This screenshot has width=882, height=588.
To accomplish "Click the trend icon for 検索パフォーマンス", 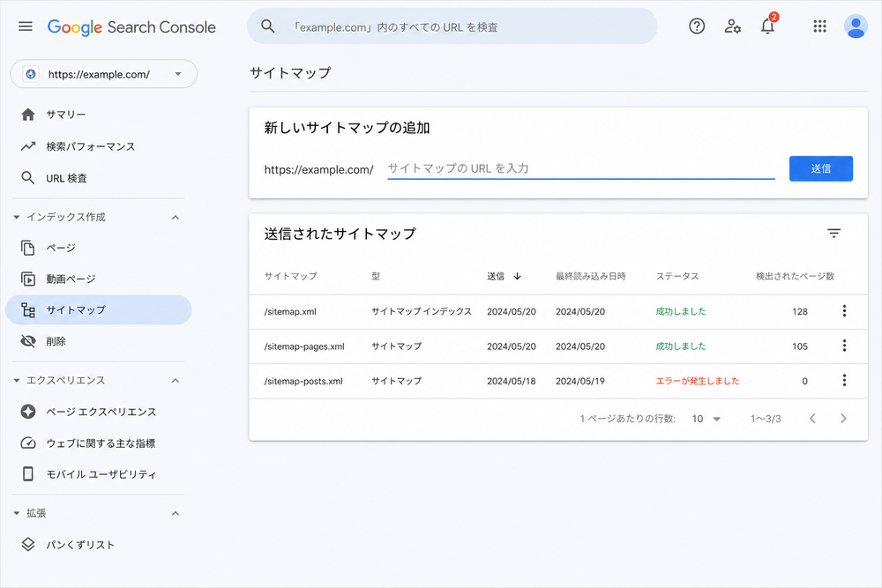I will click(28, 146).
